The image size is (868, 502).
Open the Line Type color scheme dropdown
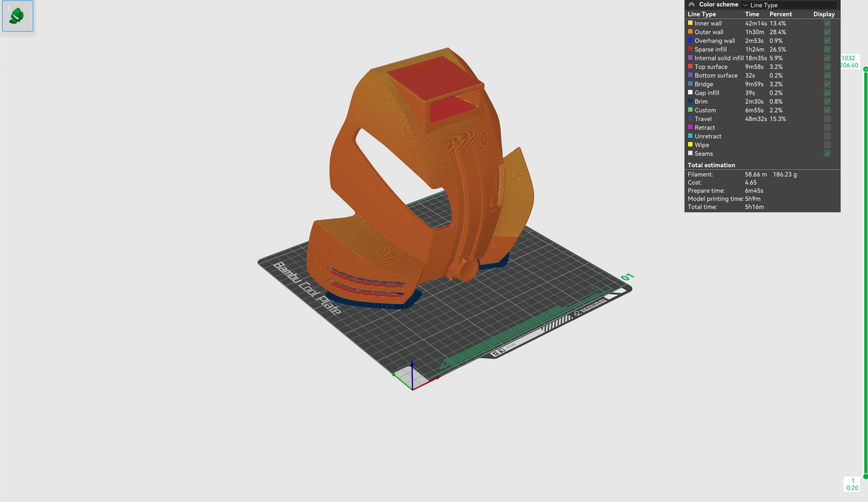[788, 5]
